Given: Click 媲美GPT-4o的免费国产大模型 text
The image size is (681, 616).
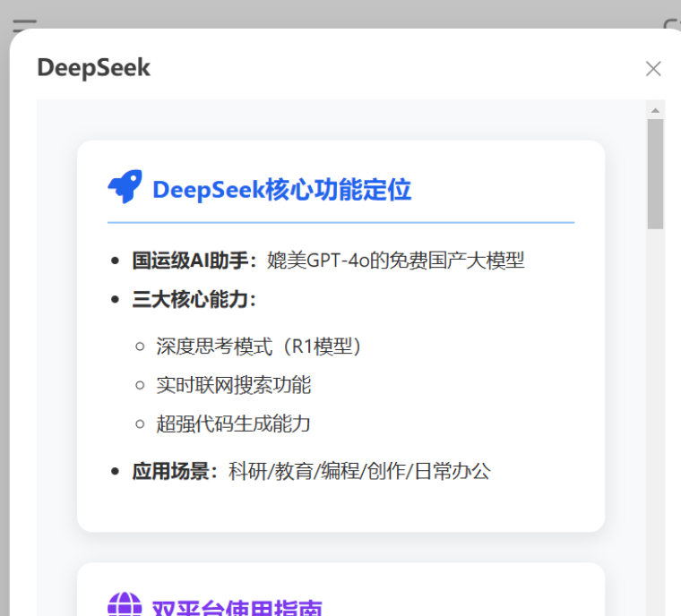Looking at the screenshot, I should 396,261.
